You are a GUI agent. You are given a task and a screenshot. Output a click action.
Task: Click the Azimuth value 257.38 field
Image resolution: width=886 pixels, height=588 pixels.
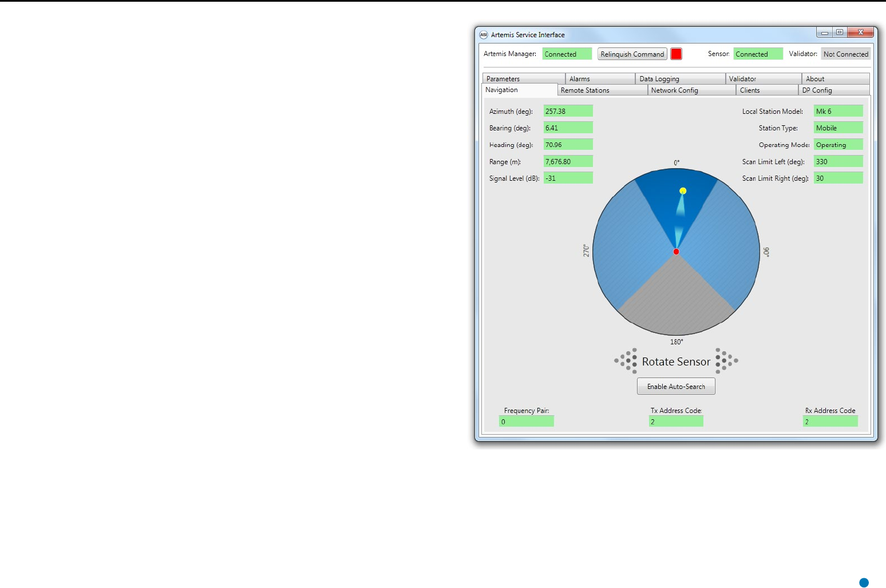pos(568,111)
